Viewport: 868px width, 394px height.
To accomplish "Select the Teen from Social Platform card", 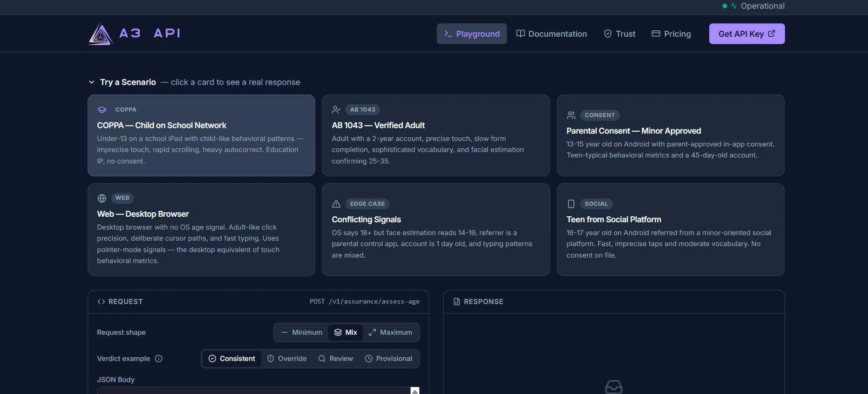I will (x=670, y=230).
